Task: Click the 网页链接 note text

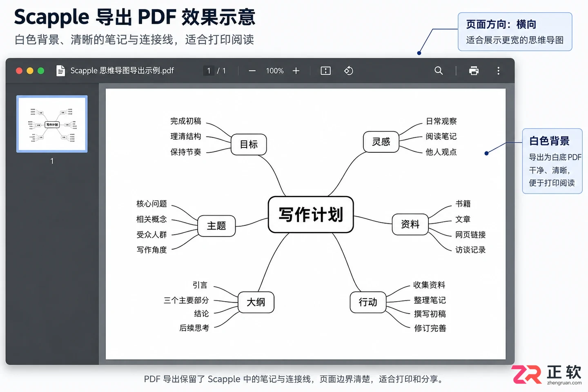Action: [471, 235]
